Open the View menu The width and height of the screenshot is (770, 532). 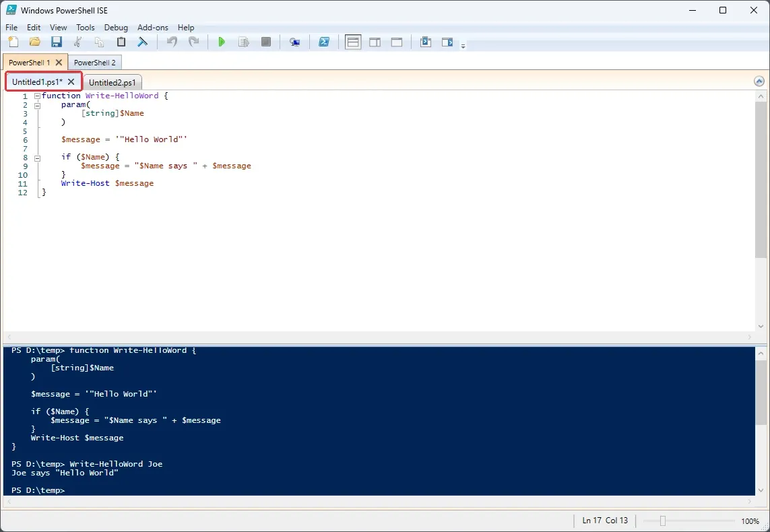tap(59, 28)
